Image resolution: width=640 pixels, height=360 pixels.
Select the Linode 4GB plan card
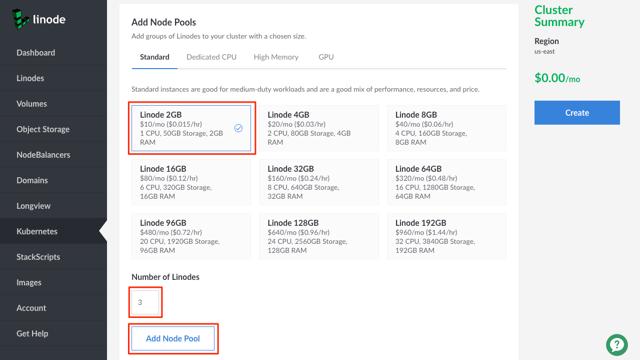point(319,128)
